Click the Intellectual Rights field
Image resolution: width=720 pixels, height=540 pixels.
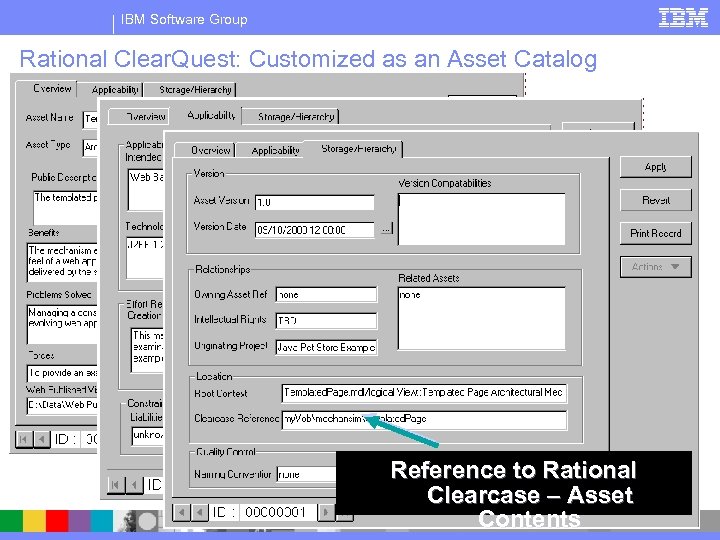coord(326,321)
